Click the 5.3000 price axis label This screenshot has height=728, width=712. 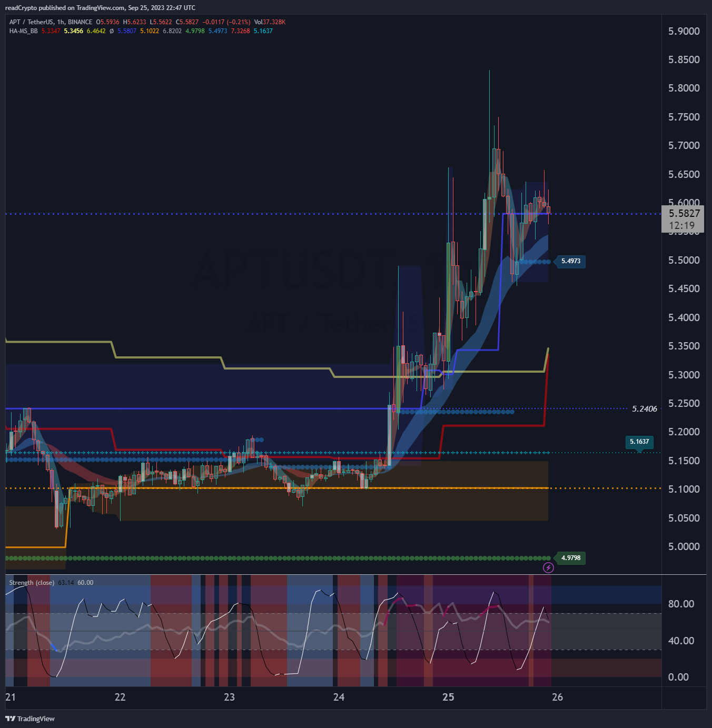tap(684, 375)
